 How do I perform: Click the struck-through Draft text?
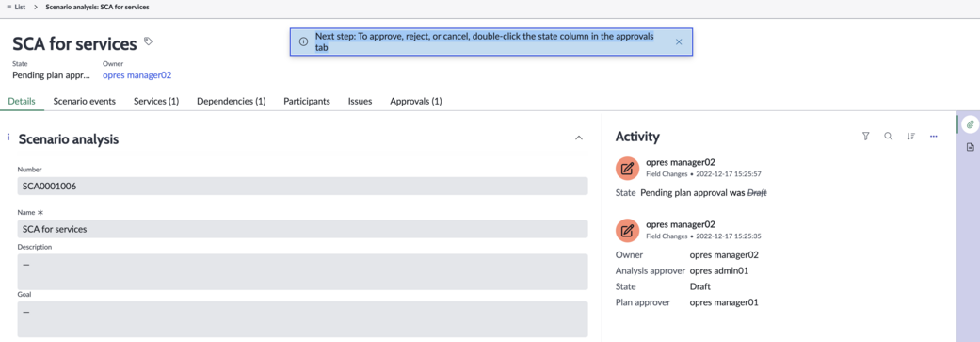coord(757,193)
